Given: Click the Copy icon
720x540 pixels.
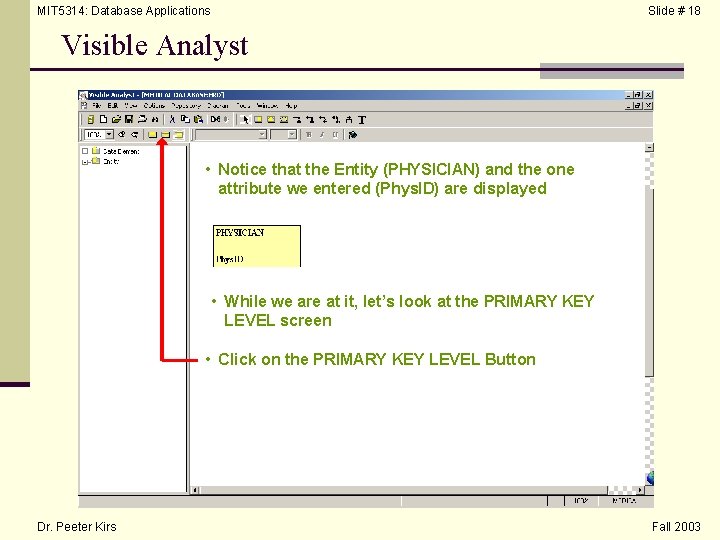Looking at the screenshot, I should click(185, 119).
